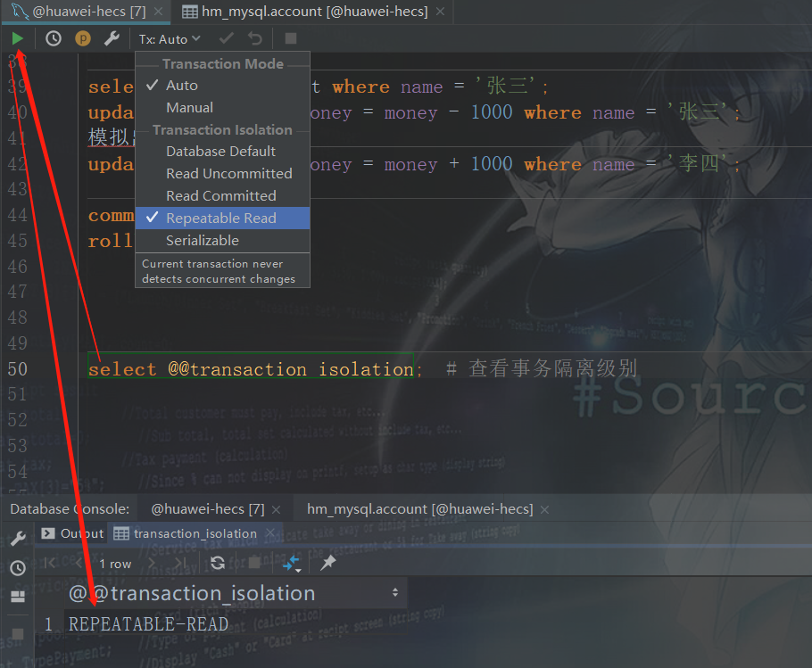Go to first page of results
This screenshot has height=668, width=812.
[50, 563]
